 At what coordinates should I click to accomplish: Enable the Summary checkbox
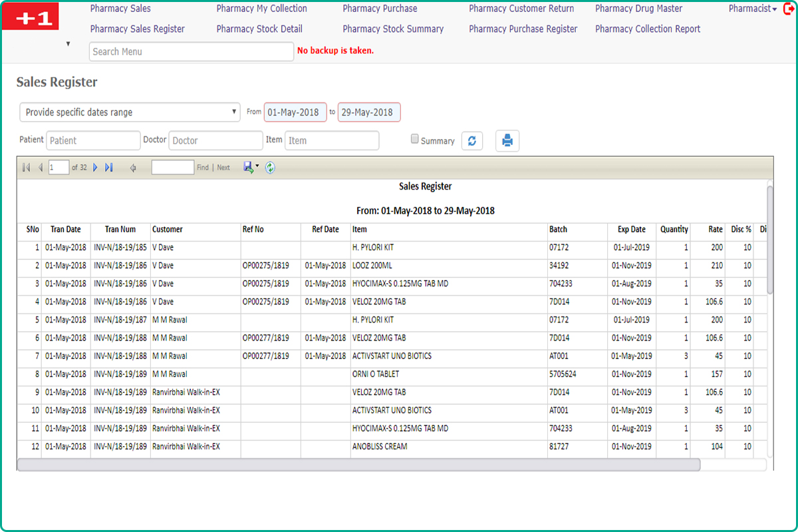click(x=415, y=140)
